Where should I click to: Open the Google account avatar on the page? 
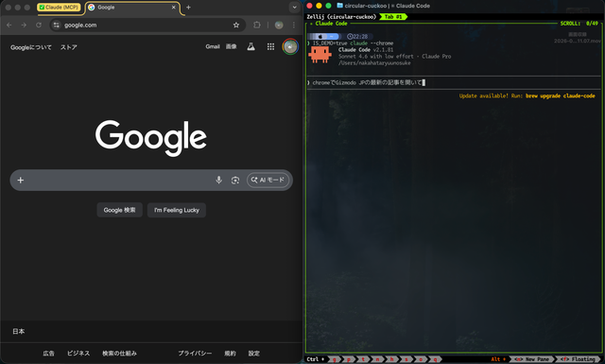(x=290, y=46)
